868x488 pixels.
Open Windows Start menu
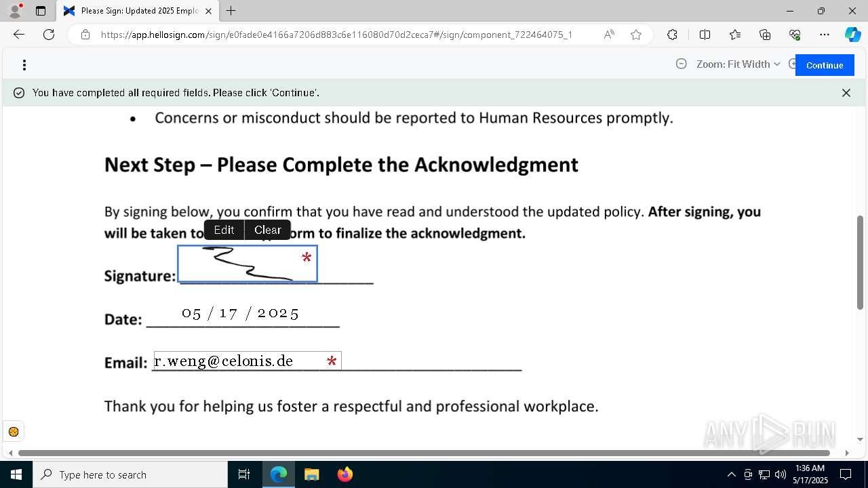(x=16, y=474)
